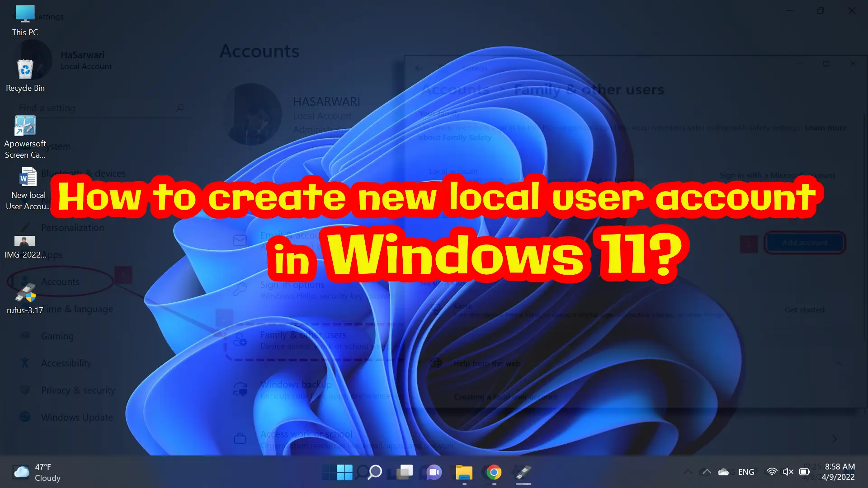
Task: Select the Apowersoft Screen Capture shortcut
Action: pos(25,137)
